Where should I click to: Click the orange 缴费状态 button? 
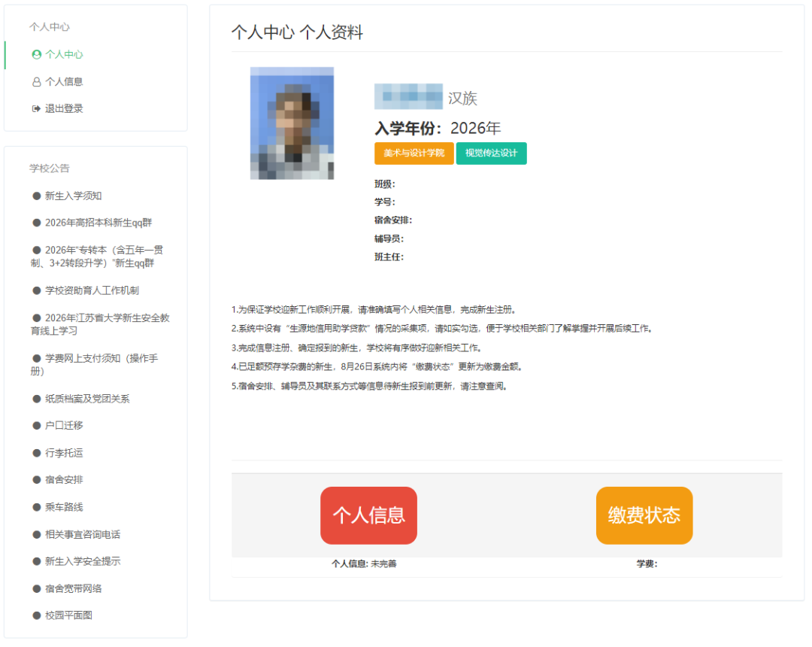coord(644,515)
